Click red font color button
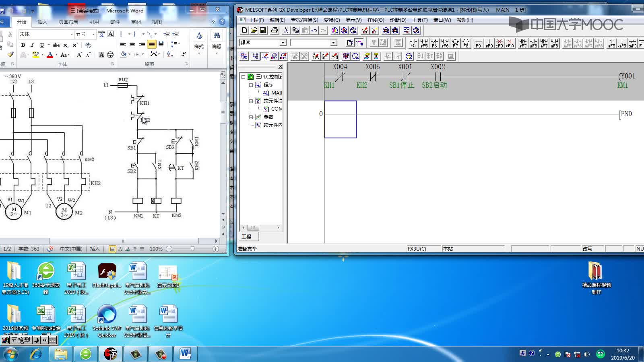This screenshot has width=644, height=362. [x=50, y=55]
